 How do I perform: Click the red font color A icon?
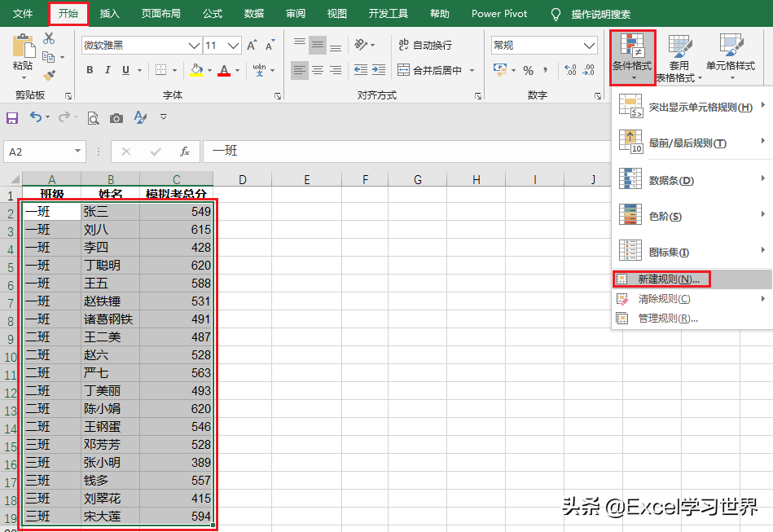point(224,70)
